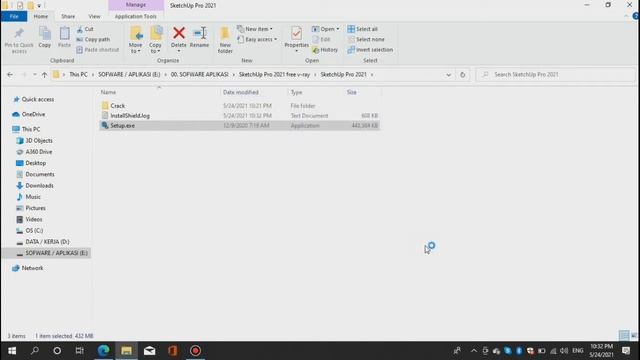
Task: Click the Manage contextual tab
Action: pos(136,5)
